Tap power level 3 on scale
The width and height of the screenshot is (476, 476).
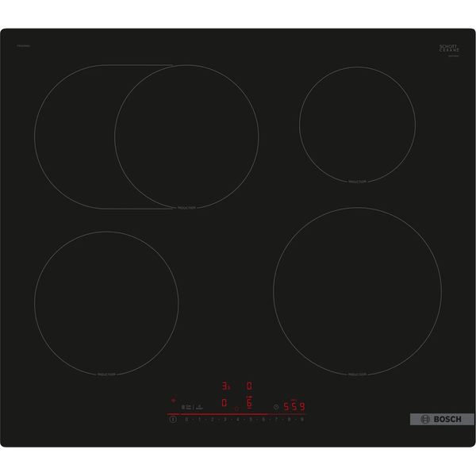[x=225, y=420]
